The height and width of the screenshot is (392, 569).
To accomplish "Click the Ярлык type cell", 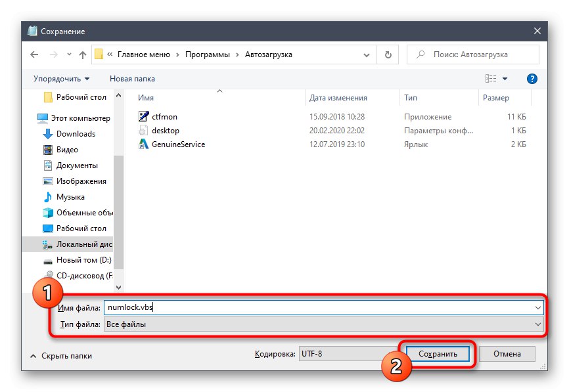I will (416, 144).
